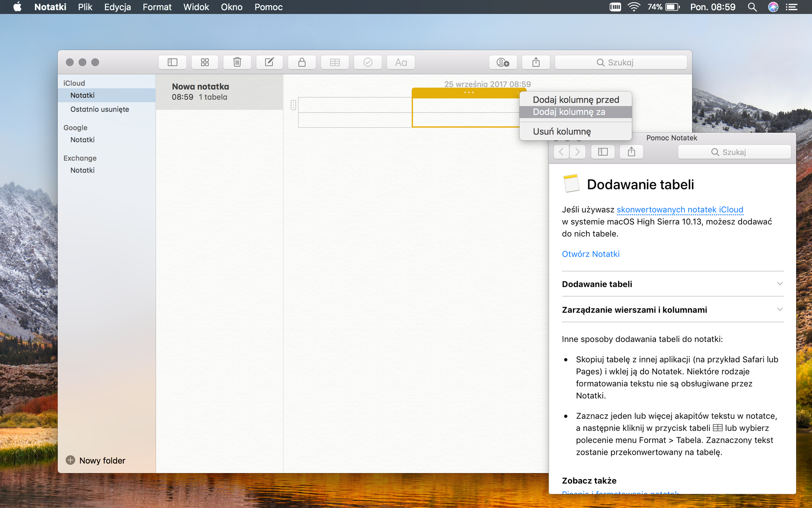Click add people to note icon

pos(503,62)
